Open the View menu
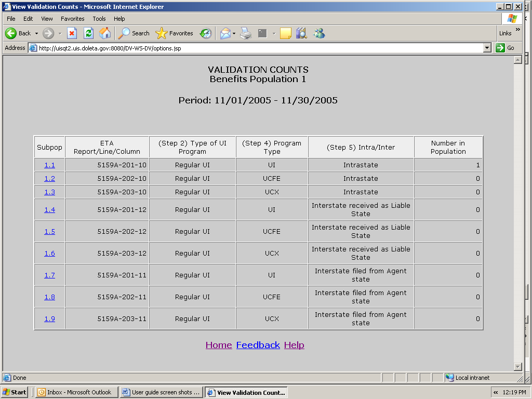The height and width of the screenshot is (399, 532). pos(47,19)
